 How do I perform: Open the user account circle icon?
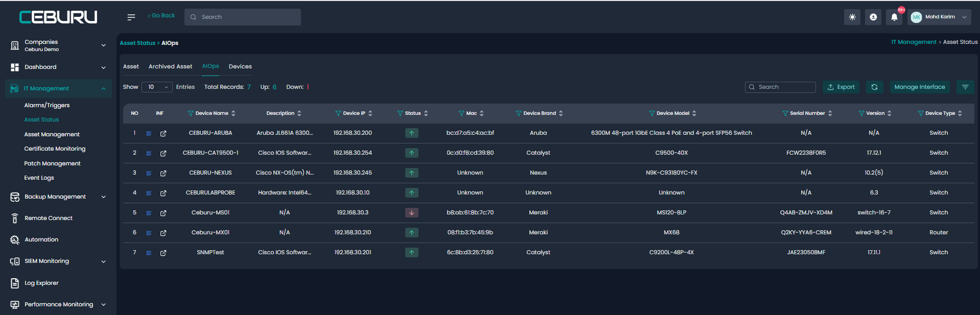pos(873,17)
